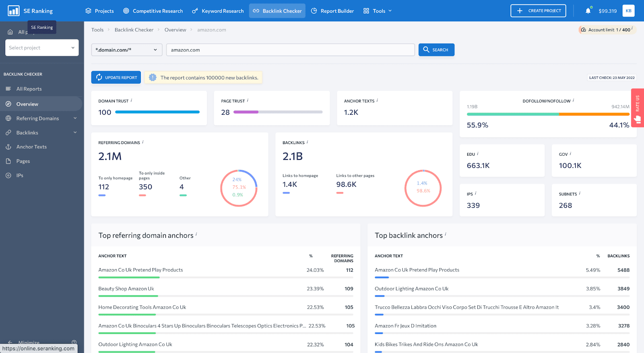Open the KB user avatar menu
The image size is (644, 353).
[628, 11]
